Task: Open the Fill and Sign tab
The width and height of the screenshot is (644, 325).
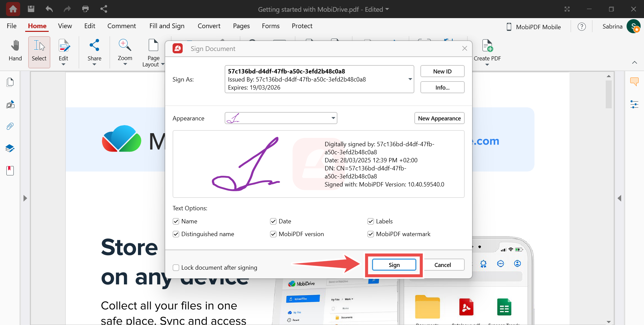Action: coord(167,26)
